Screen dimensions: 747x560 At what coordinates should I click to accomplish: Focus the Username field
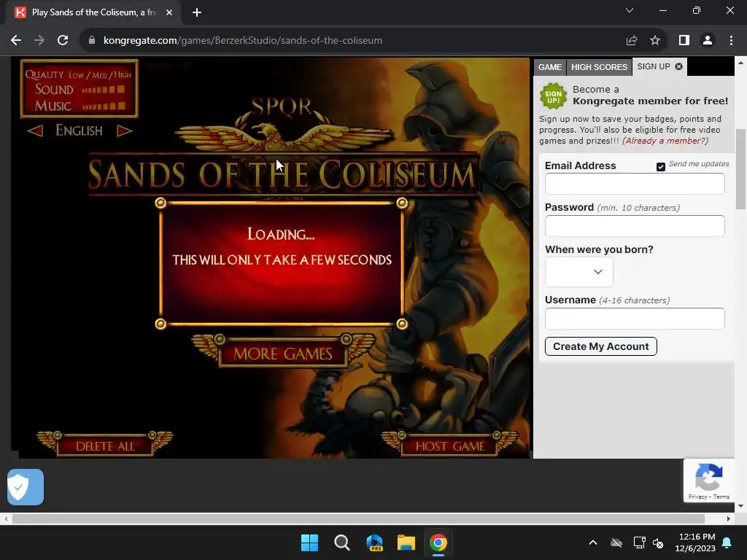point(635,319)
